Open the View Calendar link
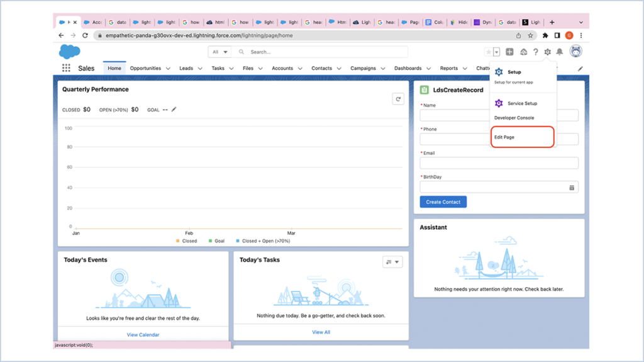644x362 pixels. [x=143, y=335]
